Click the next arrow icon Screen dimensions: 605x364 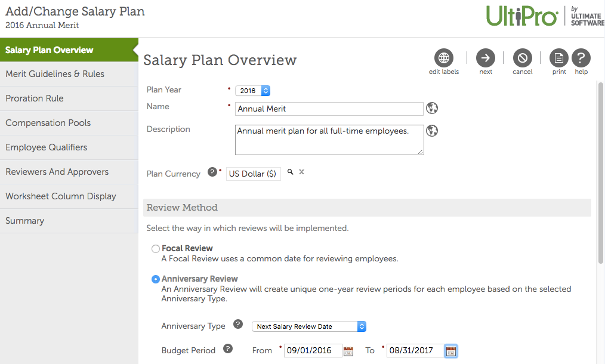click(486, 58)
